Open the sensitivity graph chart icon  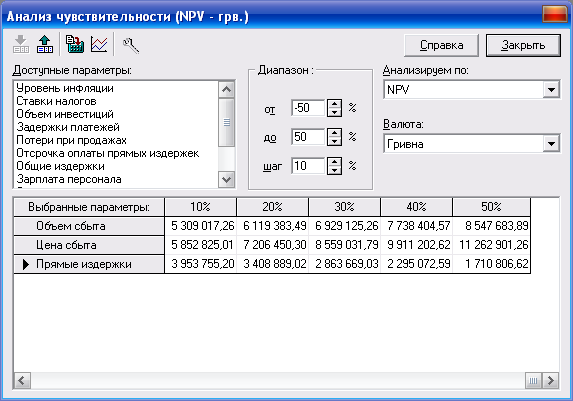[99, 45]
